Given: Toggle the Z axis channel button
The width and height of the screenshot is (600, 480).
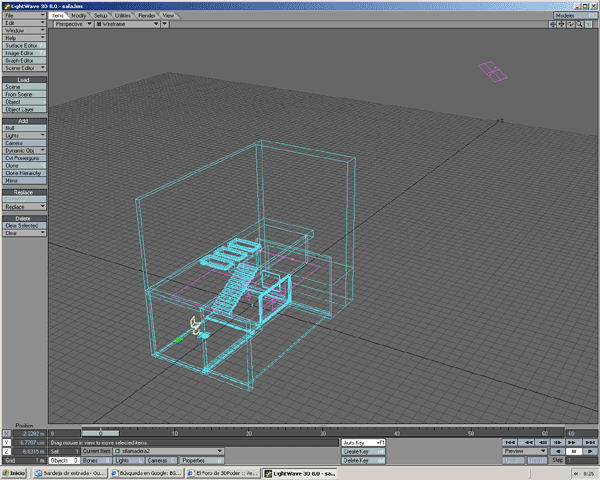Looking at the screenshot, I should point(7,452).
